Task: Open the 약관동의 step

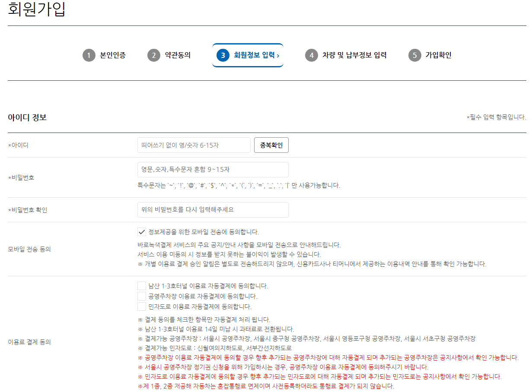Action: (x=178, y=55)
